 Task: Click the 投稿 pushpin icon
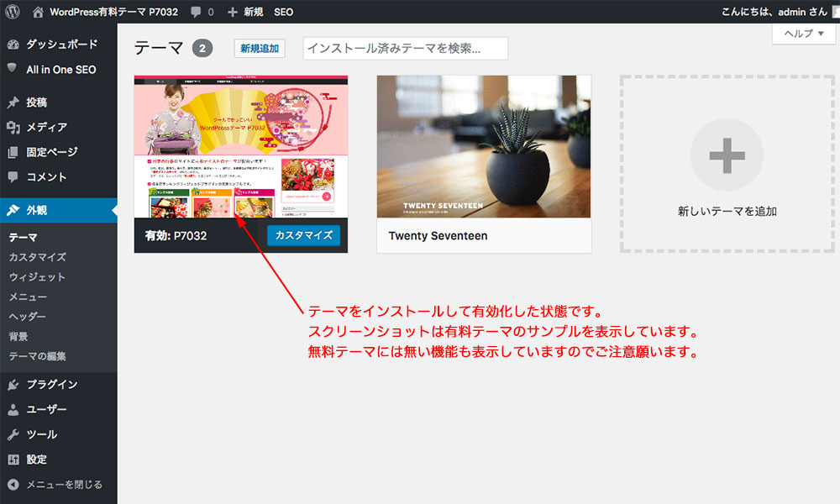point(13,102)
